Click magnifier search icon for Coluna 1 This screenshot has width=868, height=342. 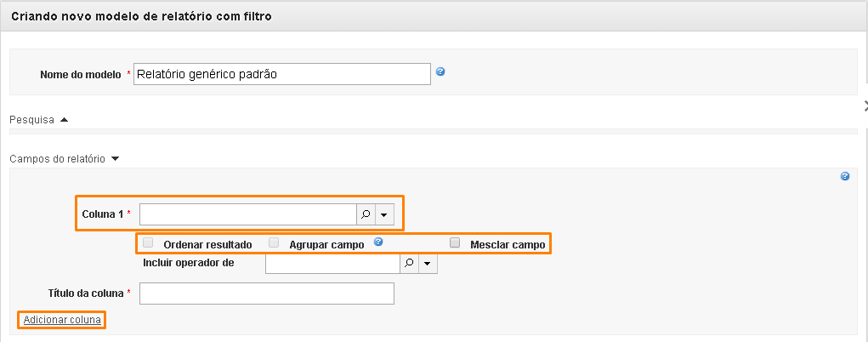tap(366, 214)
